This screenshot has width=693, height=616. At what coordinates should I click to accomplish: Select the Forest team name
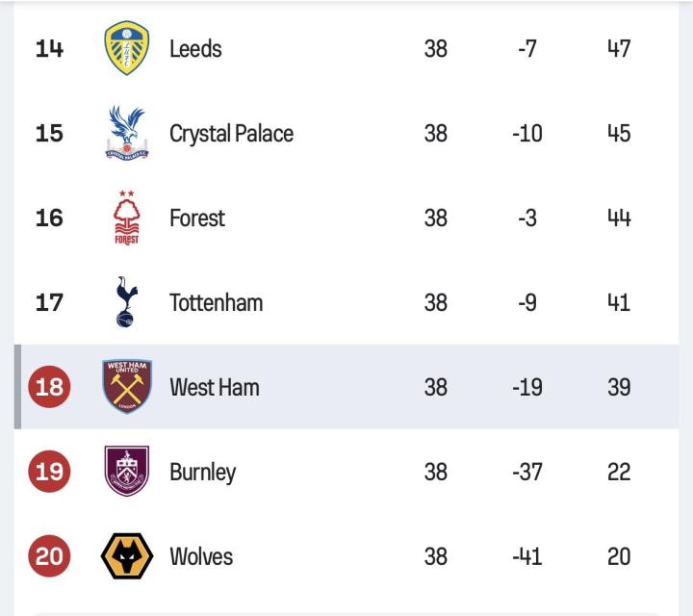point(197,218)
